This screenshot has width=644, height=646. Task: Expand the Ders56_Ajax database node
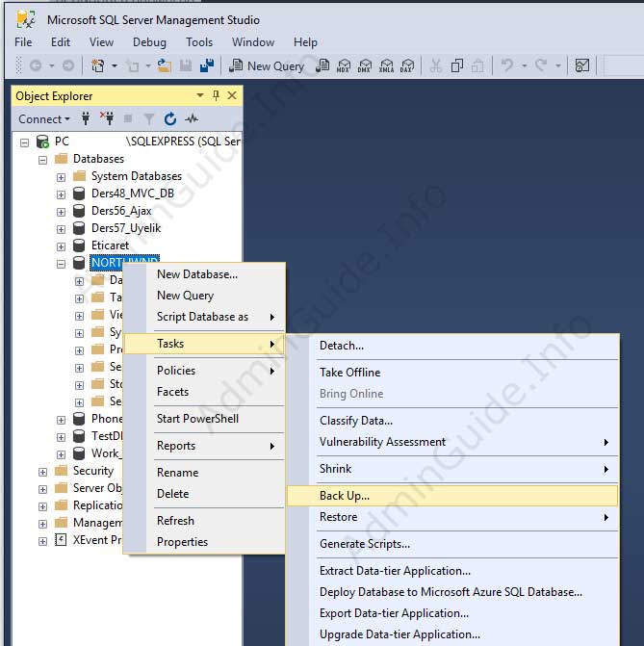pyautogui.click(x=61, y=212)
